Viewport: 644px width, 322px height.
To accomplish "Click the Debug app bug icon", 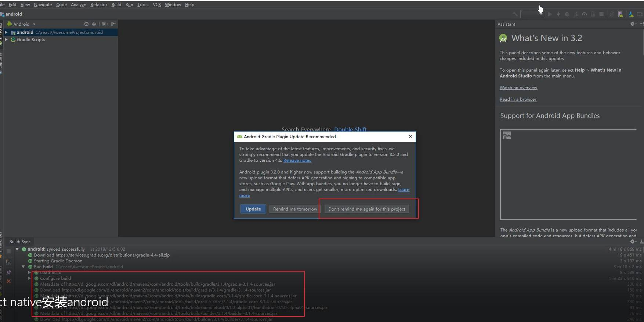I will [x=567, y=14].
